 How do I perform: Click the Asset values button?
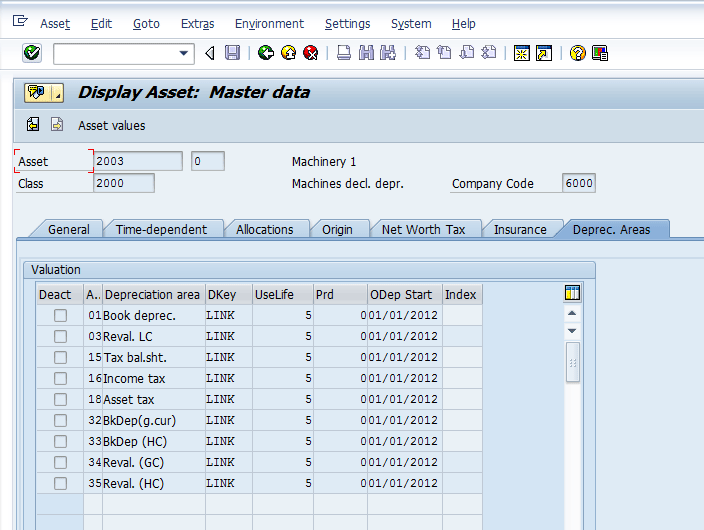point(111,125)
